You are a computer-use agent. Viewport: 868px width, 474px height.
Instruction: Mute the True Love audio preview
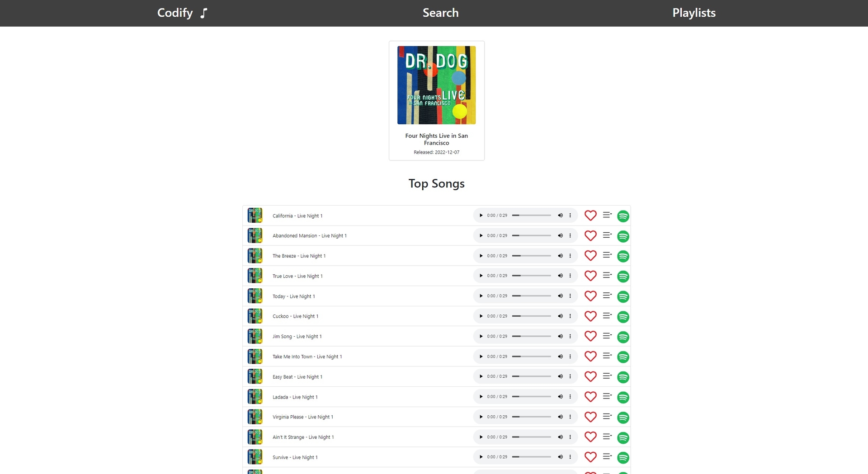[x=560, y=276]
